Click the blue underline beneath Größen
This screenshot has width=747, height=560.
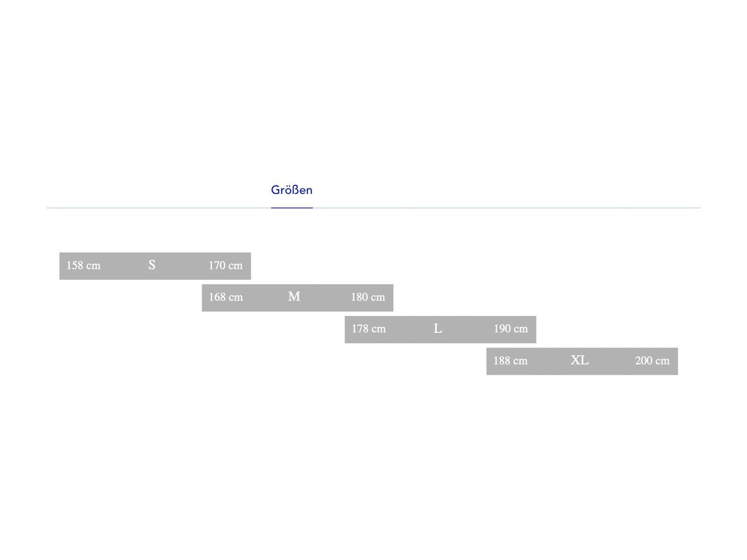pos(292,208)
